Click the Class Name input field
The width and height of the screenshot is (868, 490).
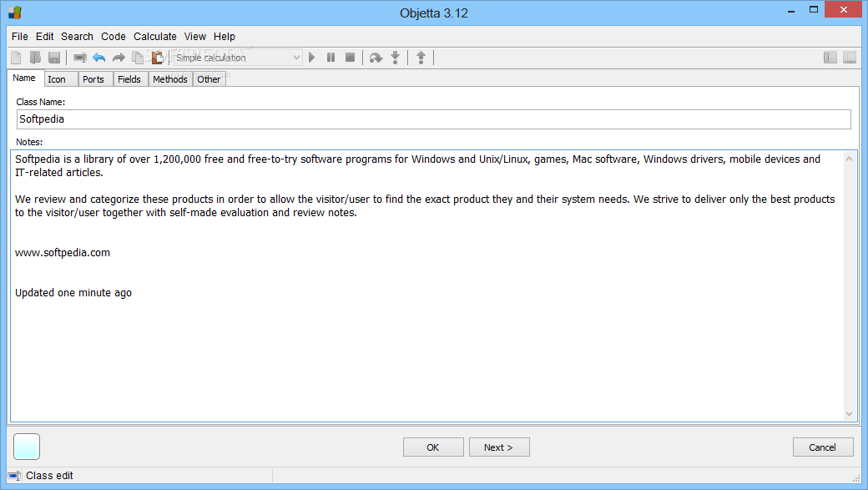pos(433,119)
